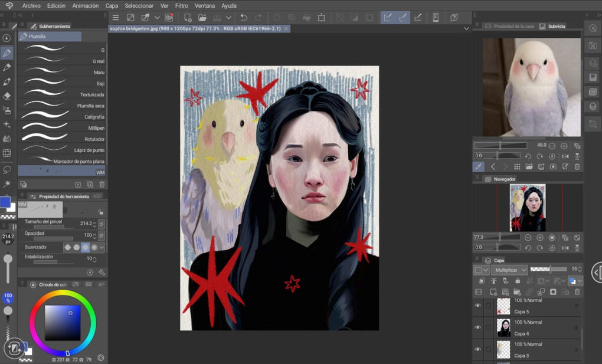Screen dimensions: 602x364
Task: Expand the Suavizado options dropdown arrow
Action: click(x=102, y=247)
